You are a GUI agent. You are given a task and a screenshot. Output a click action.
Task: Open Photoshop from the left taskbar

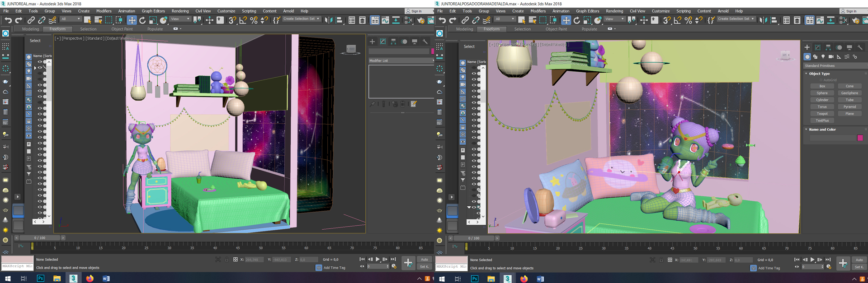[41, 278]
